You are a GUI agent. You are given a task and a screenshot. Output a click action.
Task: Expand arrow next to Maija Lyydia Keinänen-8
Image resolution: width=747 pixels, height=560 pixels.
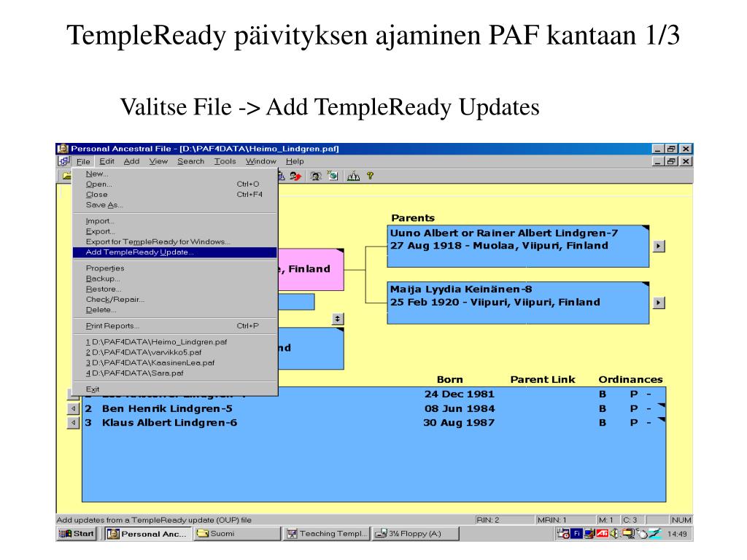point(659,303)
